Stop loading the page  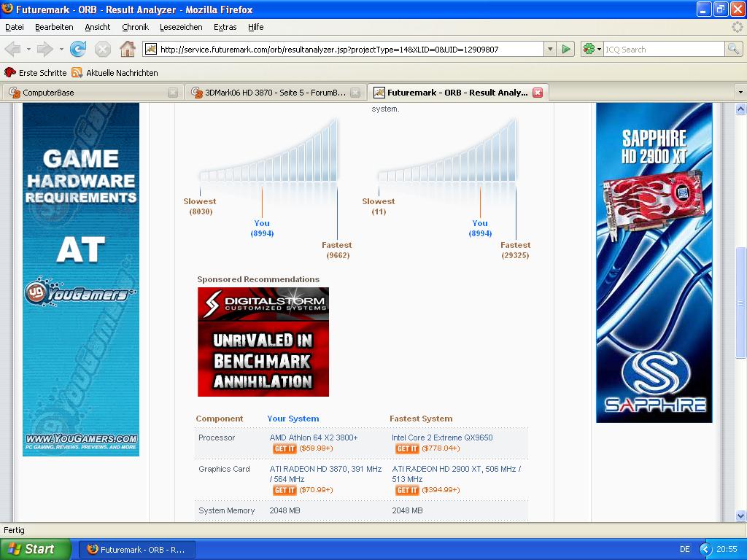tap(102, 49)
